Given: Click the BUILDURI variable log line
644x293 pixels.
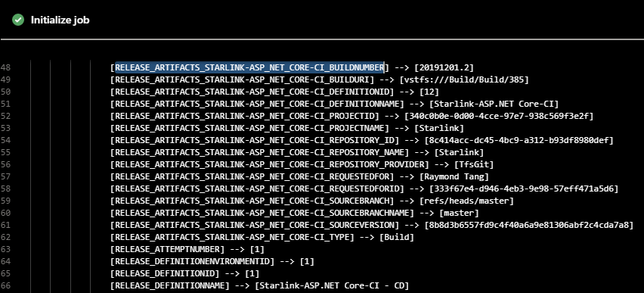Looking at the screenshot, I should coord(320,79).
